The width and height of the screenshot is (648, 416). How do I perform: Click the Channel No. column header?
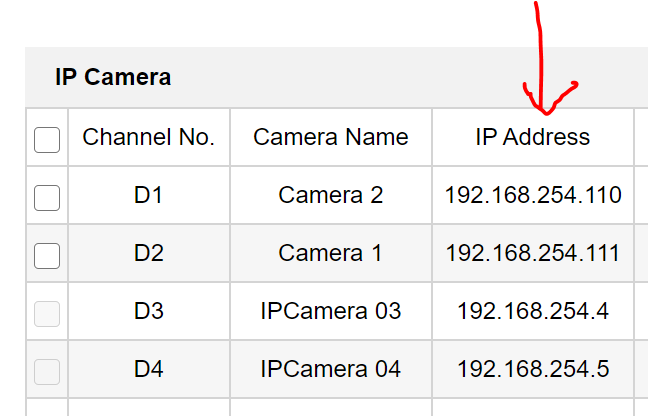(x=149, y=137)
